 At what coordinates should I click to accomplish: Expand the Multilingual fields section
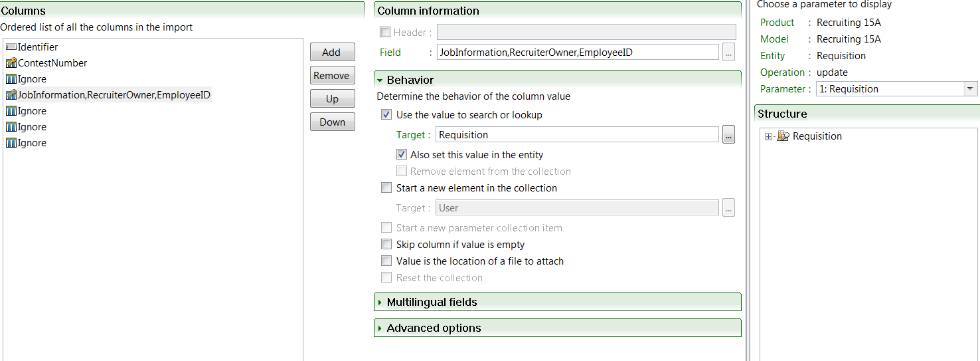coord(380,302)
